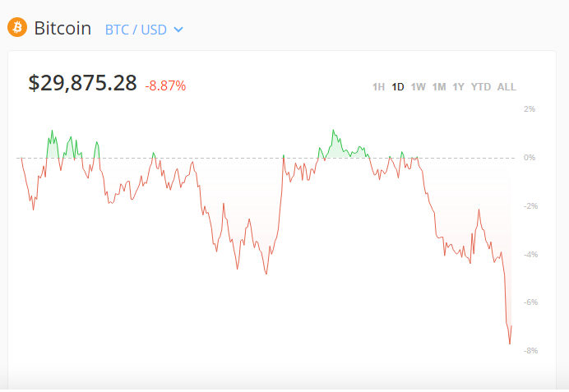Click the 2% axis label
The height and width of the screenshot is (392, 569).
[530, 109]
